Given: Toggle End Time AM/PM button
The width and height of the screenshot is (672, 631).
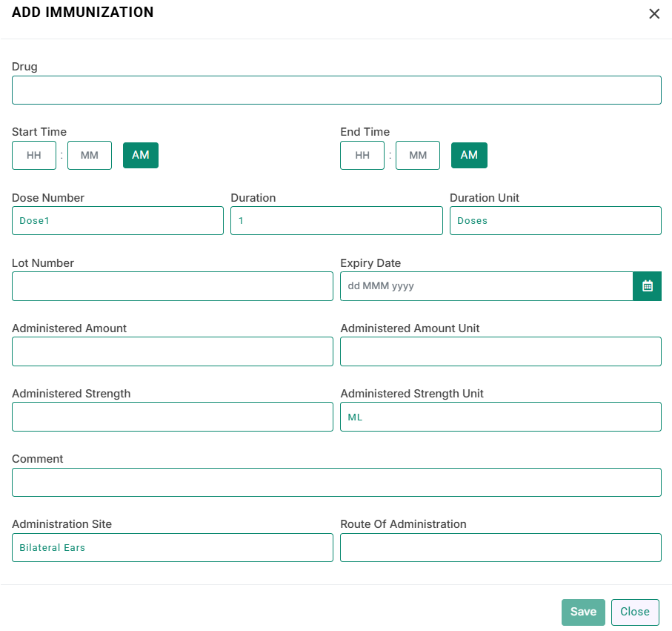Looking at the screenshot, I should pyautogui.click(x=469, y=155).
